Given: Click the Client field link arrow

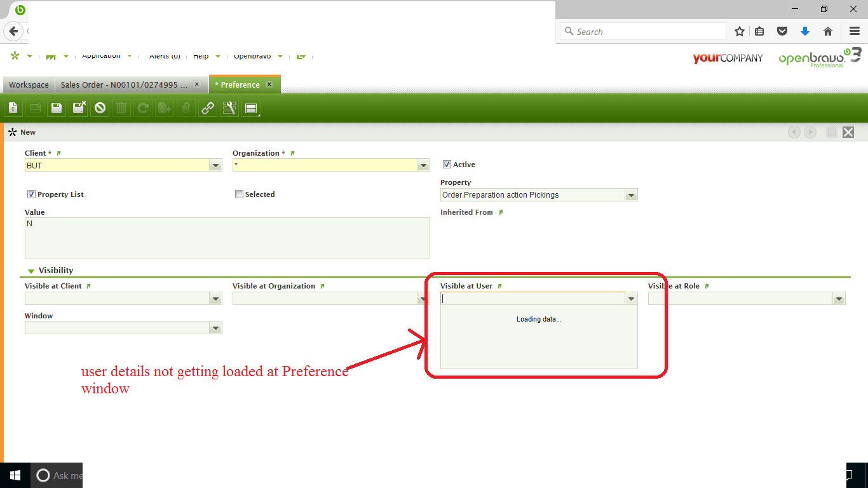Looking at the screenshot, I should [59, 153].
